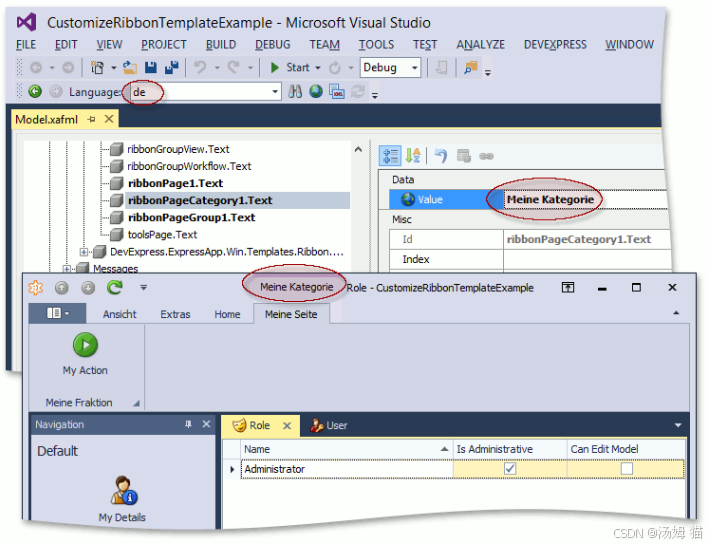Open the Language combo box dropdown

click(275, 92)
